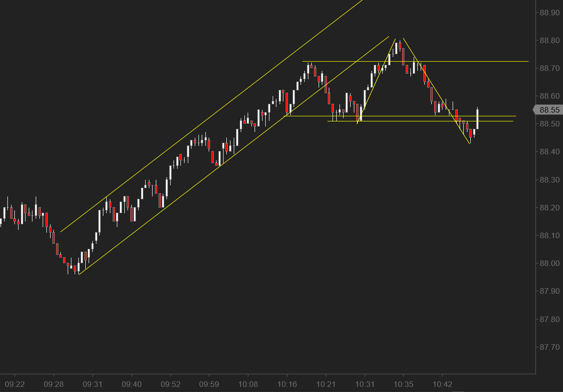Click the 87.70 price axis label
Screen dimensions: 563x392
click(x=550, y=347)
